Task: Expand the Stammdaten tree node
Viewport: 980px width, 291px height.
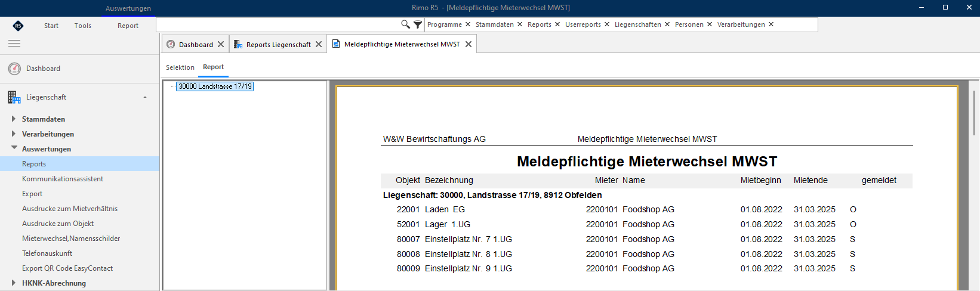Action: coord(14,119)
